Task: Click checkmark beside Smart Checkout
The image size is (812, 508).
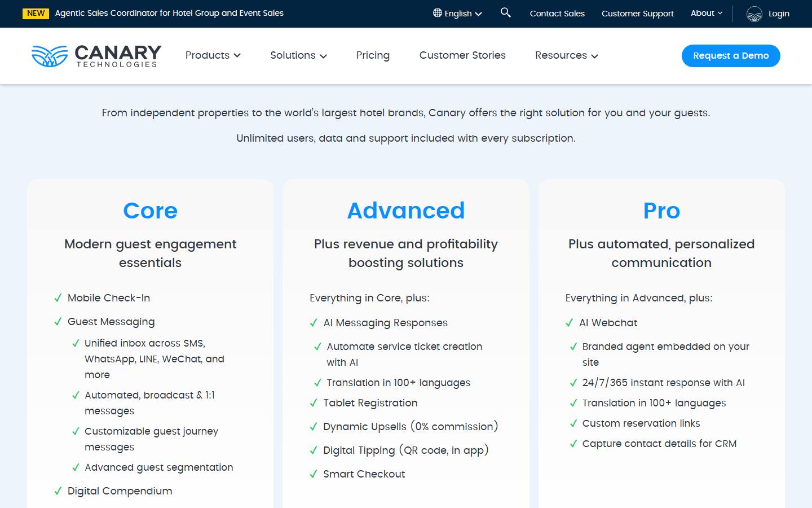Action: point(314,474)
